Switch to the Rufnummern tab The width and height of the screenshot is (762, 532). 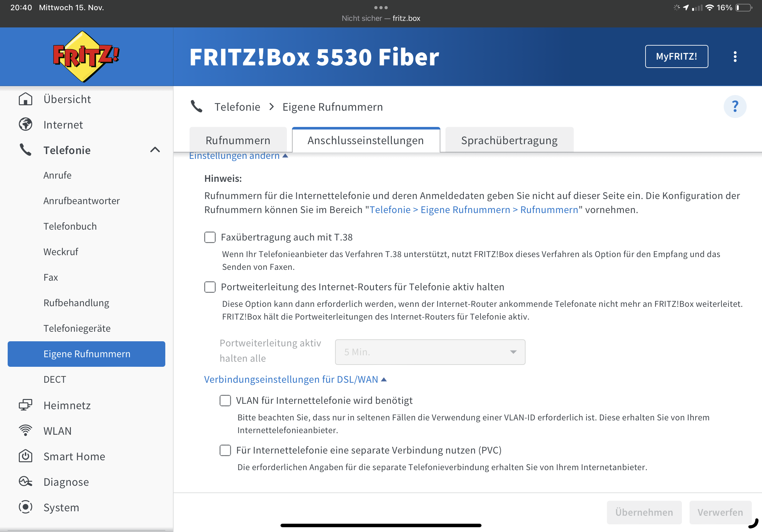click(x=238, y=140)
